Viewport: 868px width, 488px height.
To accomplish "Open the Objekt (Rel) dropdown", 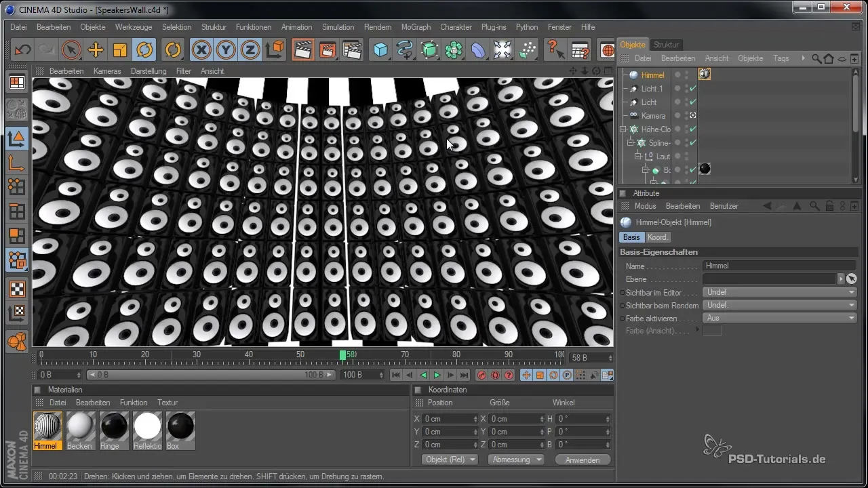I will click(450, 460).
